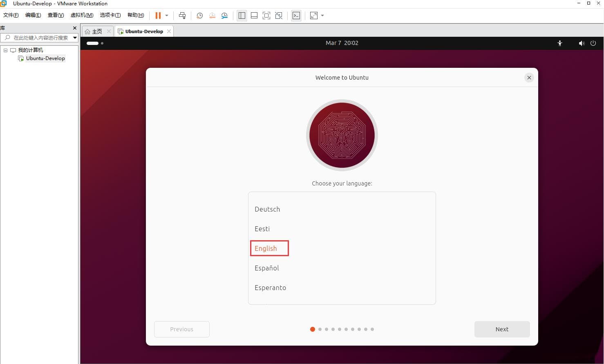Image resolution: width=604 pixels, height=364 pixels.
Task: Open the power options dropdown beside the pause button
Action: [167, 16]
